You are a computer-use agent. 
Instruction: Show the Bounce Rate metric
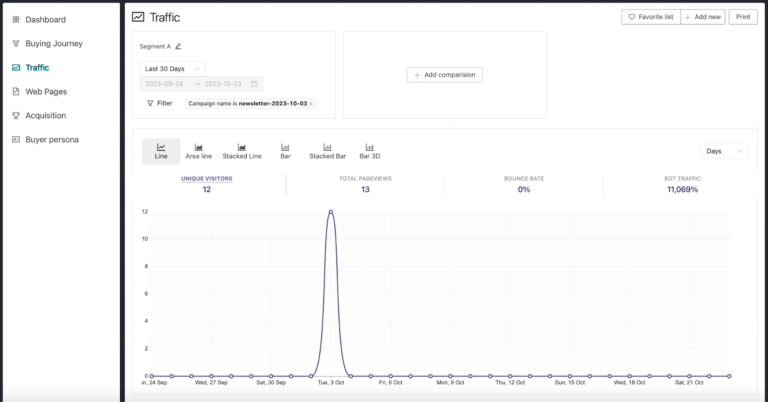(x=524, y=183)
